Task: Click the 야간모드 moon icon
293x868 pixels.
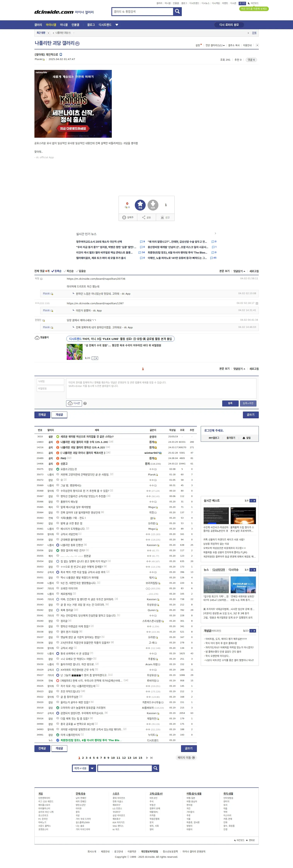Action: [249, 3]
